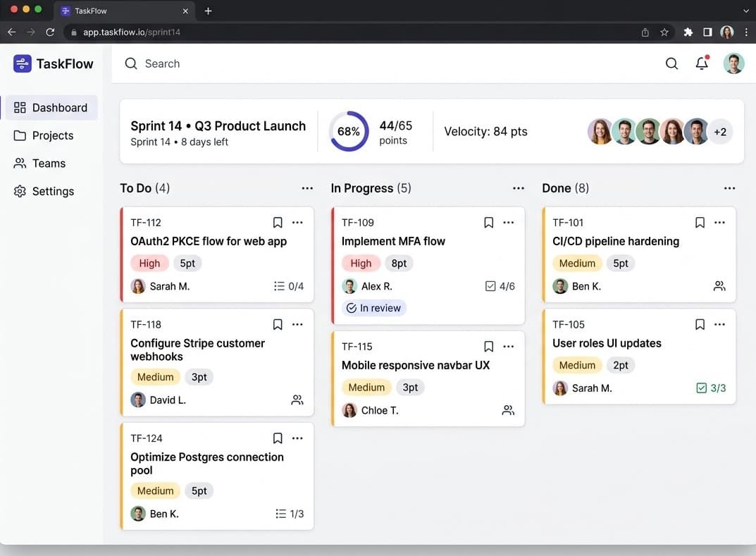The image size is (756, 556).
Task: Click the magnifier icon beside the bell
Action: click(671, 63)
